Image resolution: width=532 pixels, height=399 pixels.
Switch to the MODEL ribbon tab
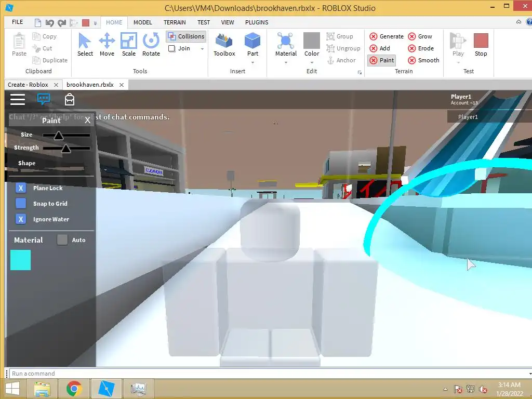[x=142, y=22]
